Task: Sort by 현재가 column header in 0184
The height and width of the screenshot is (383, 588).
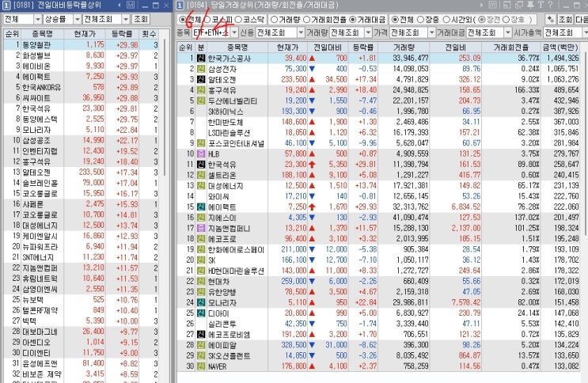Action: pos(287,47)
